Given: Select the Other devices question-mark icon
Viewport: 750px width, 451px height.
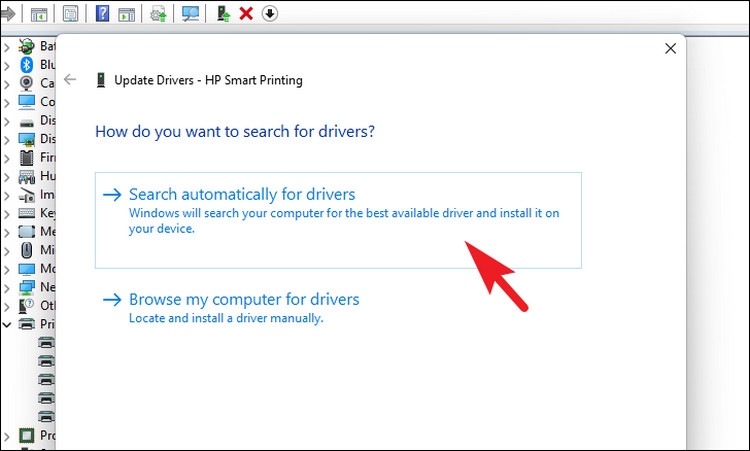Looking at the screenshot, I should coord(27,305).
